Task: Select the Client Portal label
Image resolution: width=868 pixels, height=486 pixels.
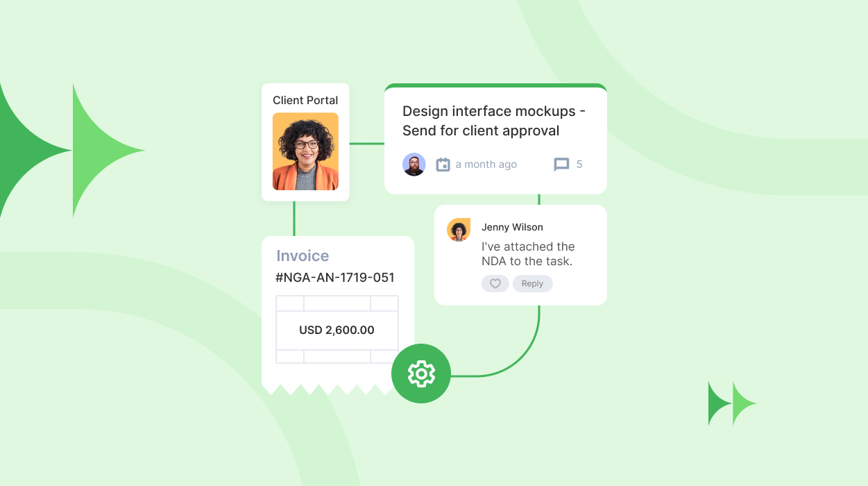Action: (305, 101)
